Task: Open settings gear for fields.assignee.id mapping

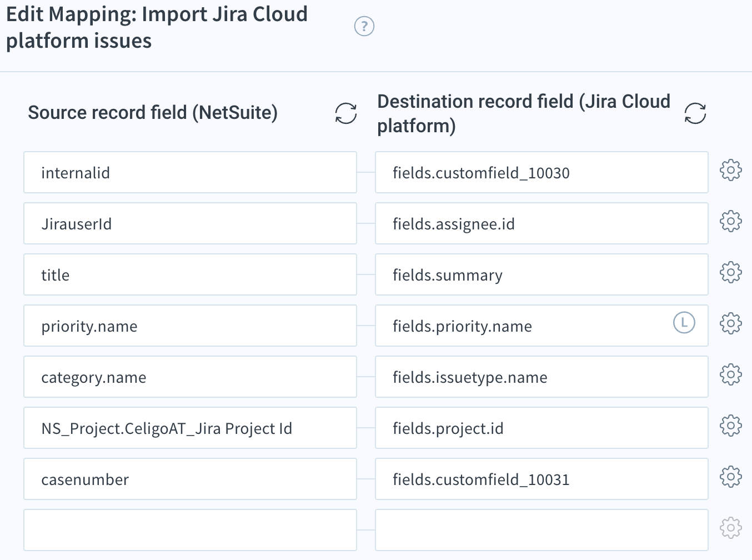Action: [x=731, y=221]
